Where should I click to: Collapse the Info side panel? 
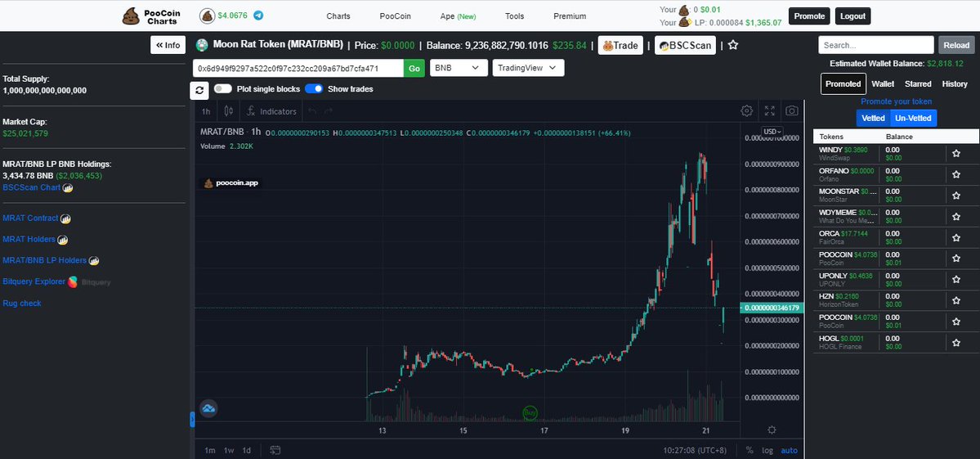168,45
